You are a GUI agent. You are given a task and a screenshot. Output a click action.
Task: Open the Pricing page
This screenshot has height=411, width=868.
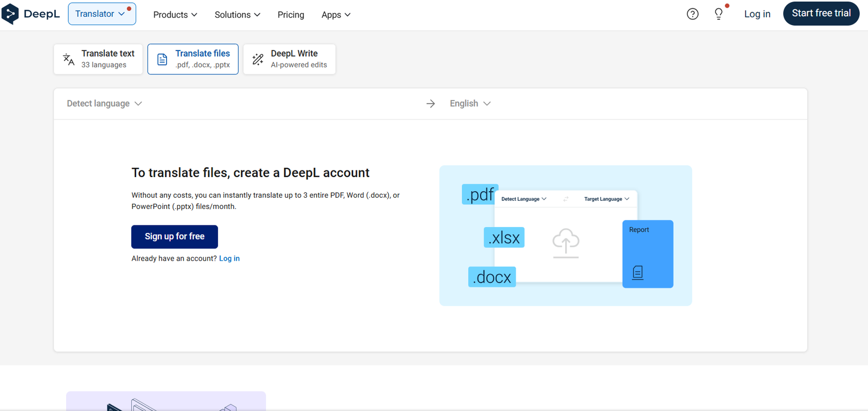[291, 15]
